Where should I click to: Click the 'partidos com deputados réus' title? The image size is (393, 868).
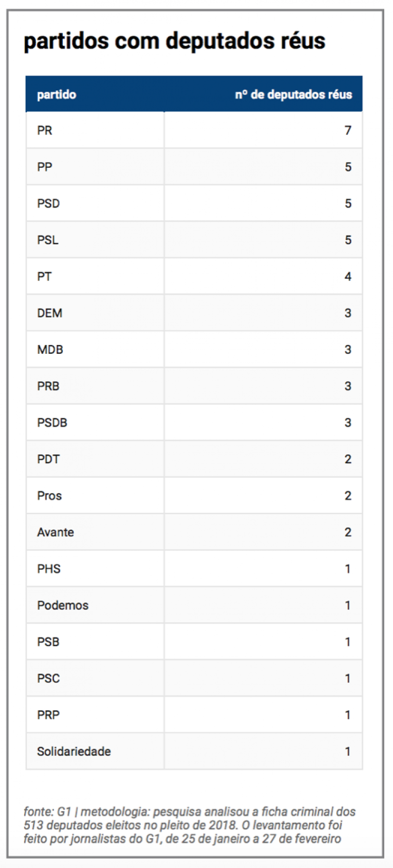coord(174,41)
